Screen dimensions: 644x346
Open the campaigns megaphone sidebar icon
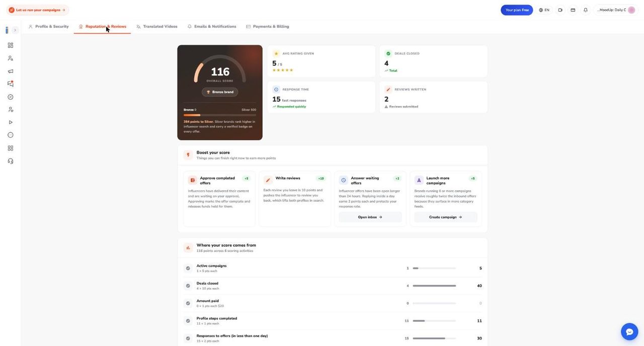11,71
